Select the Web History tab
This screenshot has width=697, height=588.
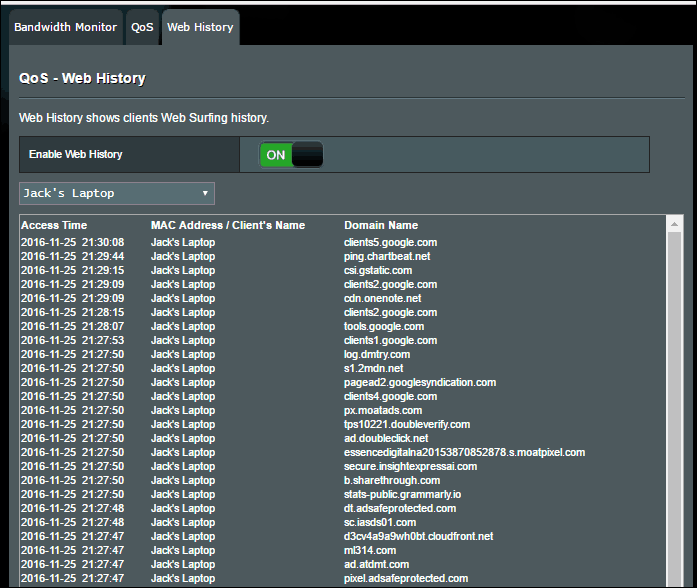200,27
